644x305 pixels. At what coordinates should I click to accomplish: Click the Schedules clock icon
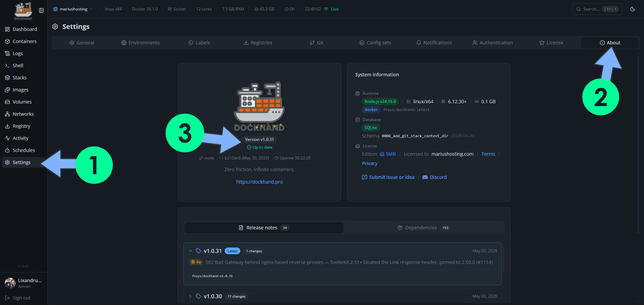click(7, 150)
